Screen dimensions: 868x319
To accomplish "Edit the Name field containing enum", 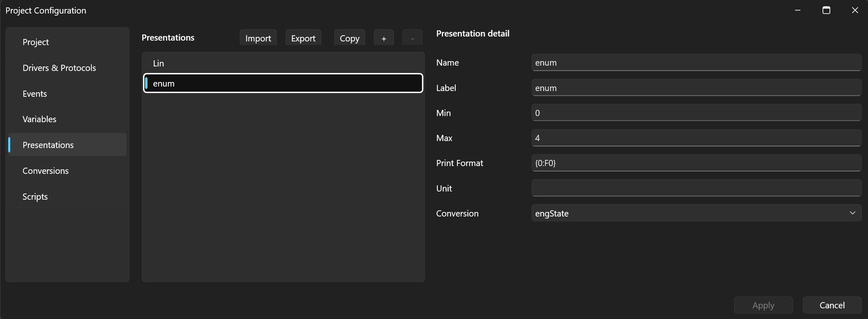I will click(x=696, y=63).
